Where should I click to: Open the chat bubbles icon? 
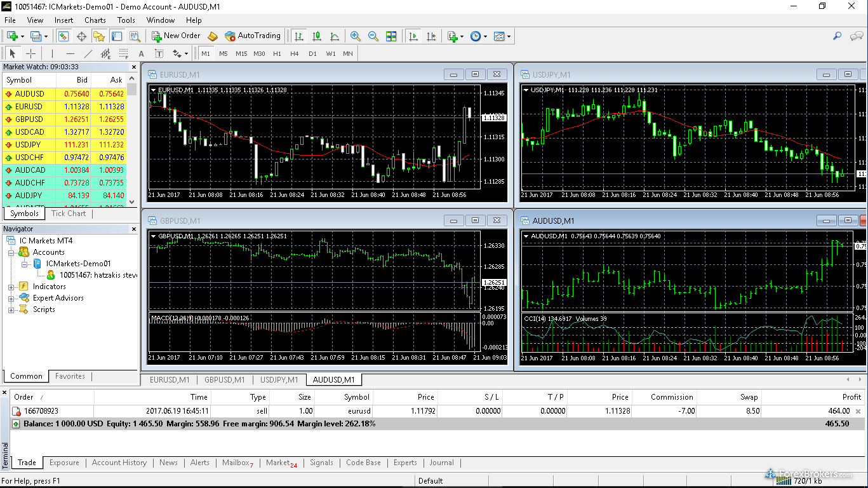click(x=856, y=36)
